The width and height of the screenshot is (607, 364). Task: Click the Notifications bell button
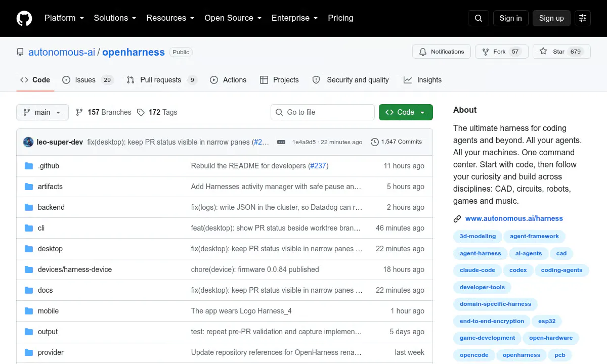442,52
